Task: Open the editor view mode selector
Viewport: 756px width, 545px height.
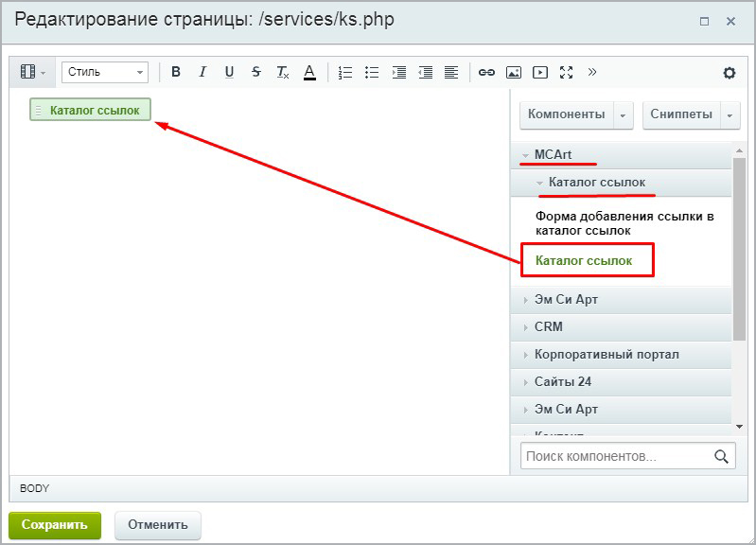Action: [x=33, y=72]
